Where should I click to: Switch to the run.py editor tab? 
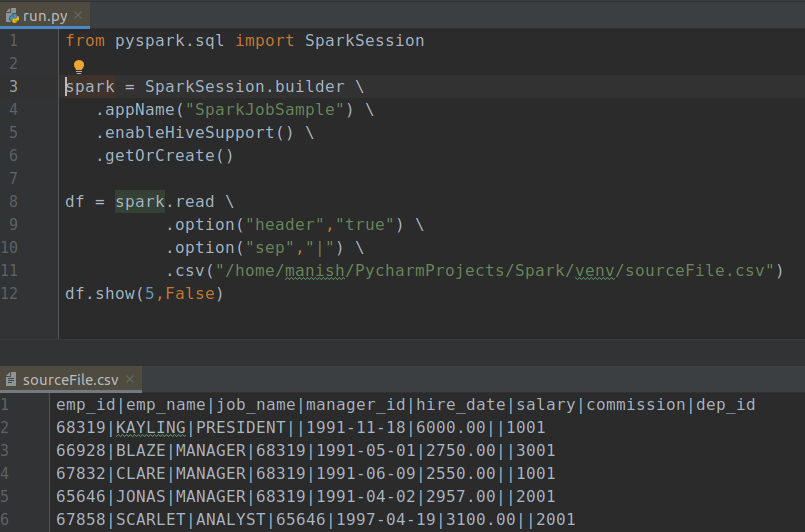[x=45, y=15]
